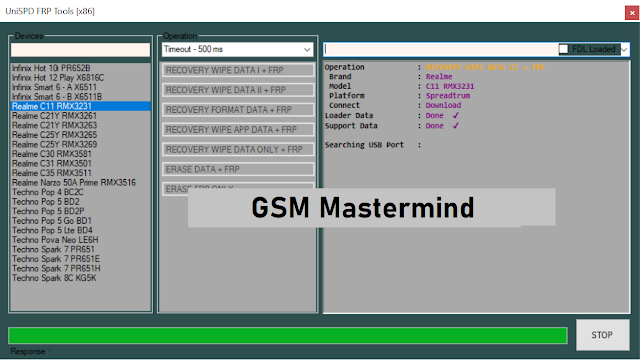Select Techno Pop 4 BC2C device
The image size is (640, 360).
pos(80,192)
